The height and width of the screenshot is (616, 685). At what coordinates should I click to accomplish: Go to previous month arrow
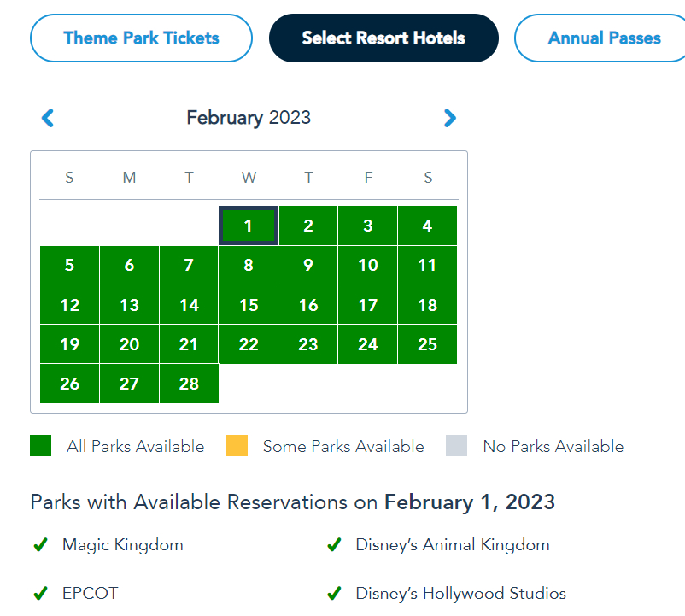48,118
